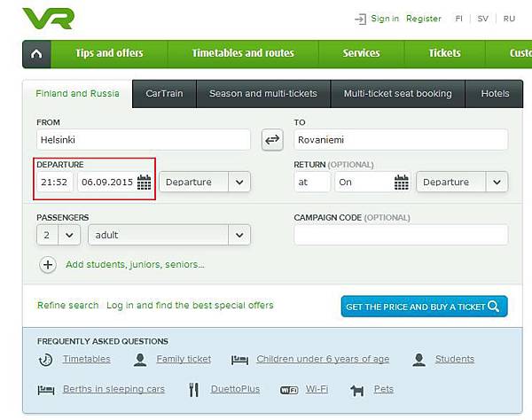The width and height of the screenshot is (532, 420).
Task: Open the passenger count dropdown showing 2
Action: (59, 235)
